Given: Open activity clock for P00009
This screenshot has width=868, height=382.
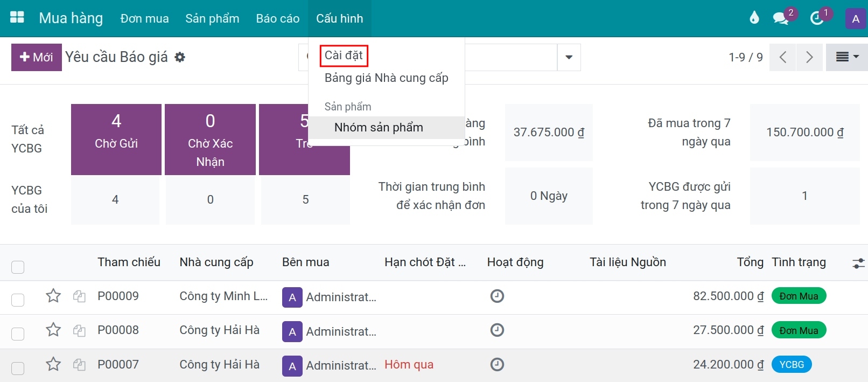Looking at the screenshot, I should [x=497, y=296].
